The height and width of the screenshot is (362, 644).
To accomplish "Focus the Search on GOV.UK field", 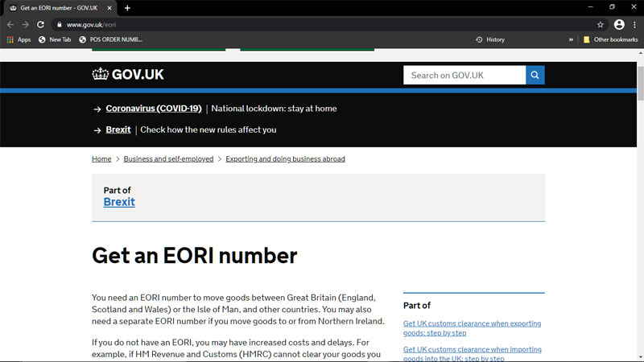I will (464, 76).
